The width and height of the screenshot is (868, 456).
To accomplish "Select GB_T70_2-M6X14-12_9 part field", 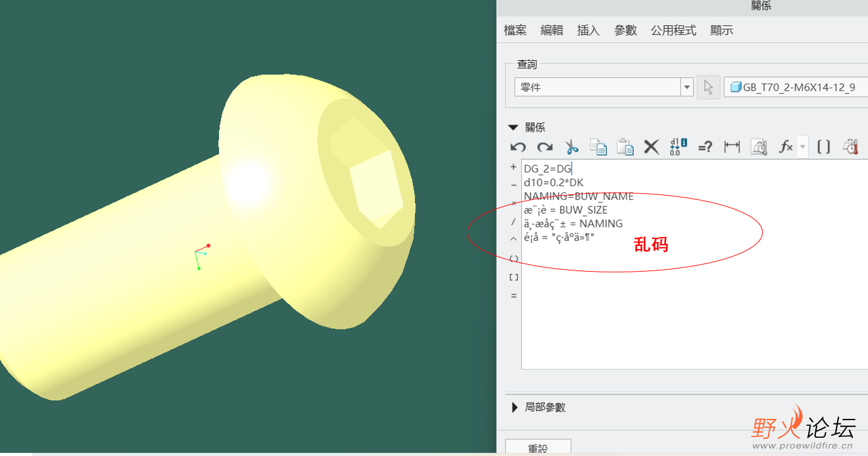I will pos(796,87).
